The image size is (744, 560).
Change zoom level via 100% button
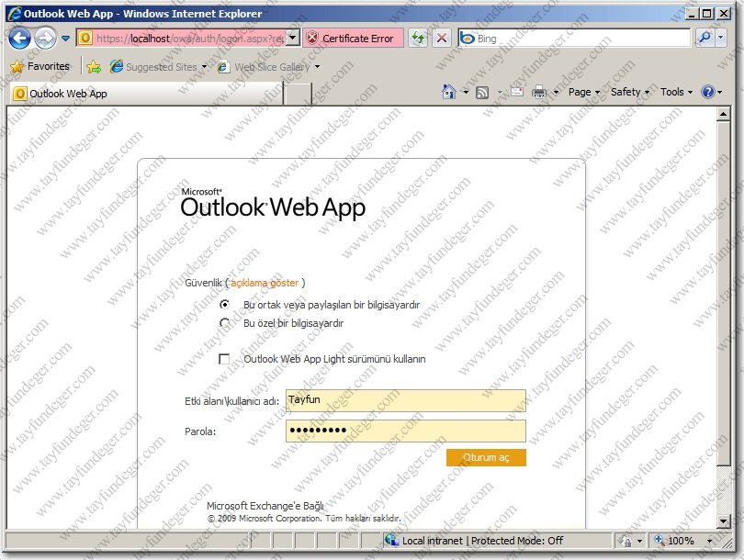click(x=675, y=541)
